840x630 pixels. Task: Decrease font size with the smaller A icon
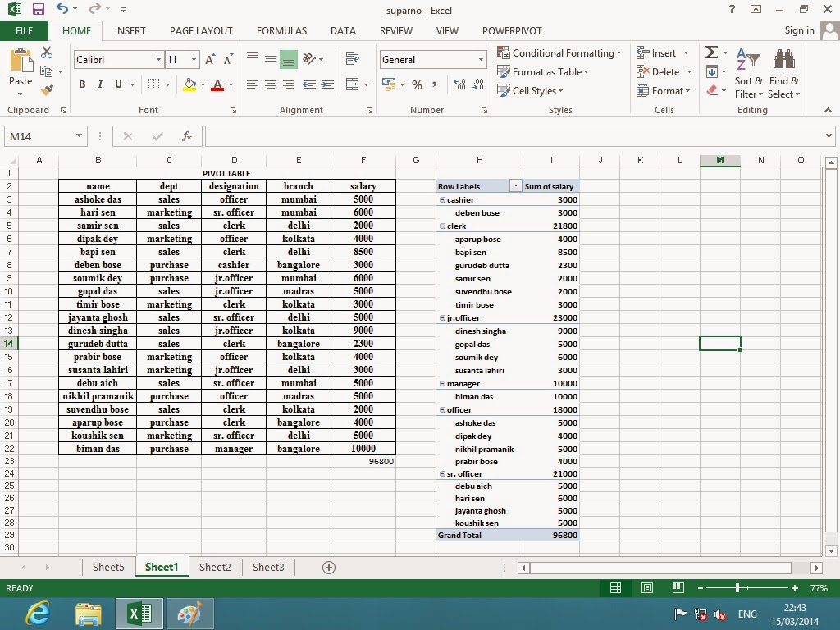[x=228, y=59]
